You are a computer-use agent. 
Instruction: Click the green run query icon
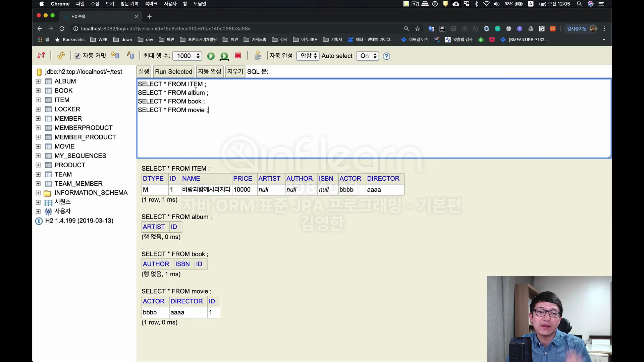click(x=211, y=56)
